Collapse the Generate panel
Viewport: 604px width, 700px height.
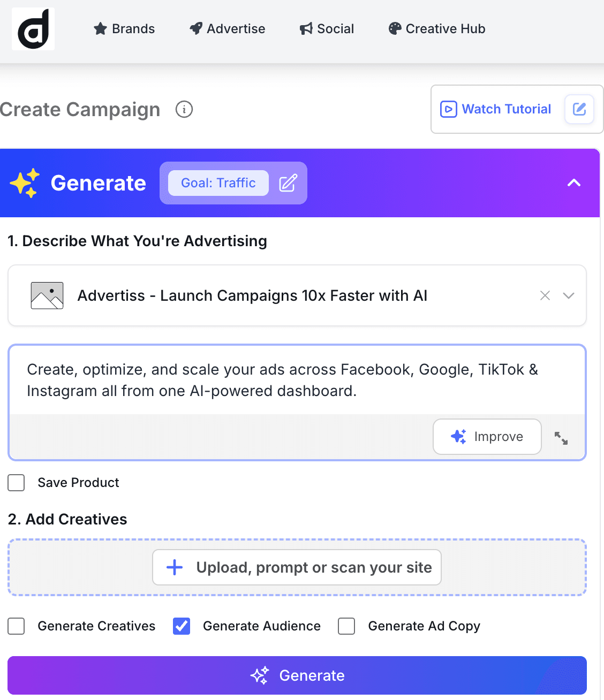(573, 182)
